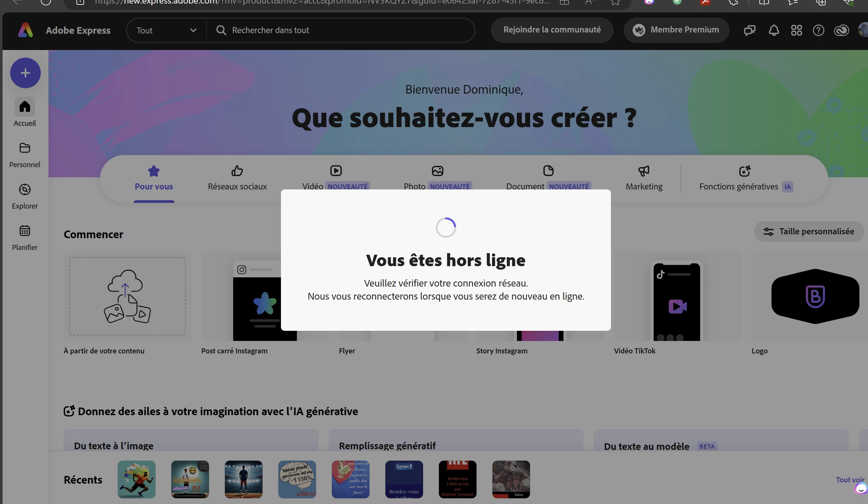Open the Explorer compass icon

[25, 190]
